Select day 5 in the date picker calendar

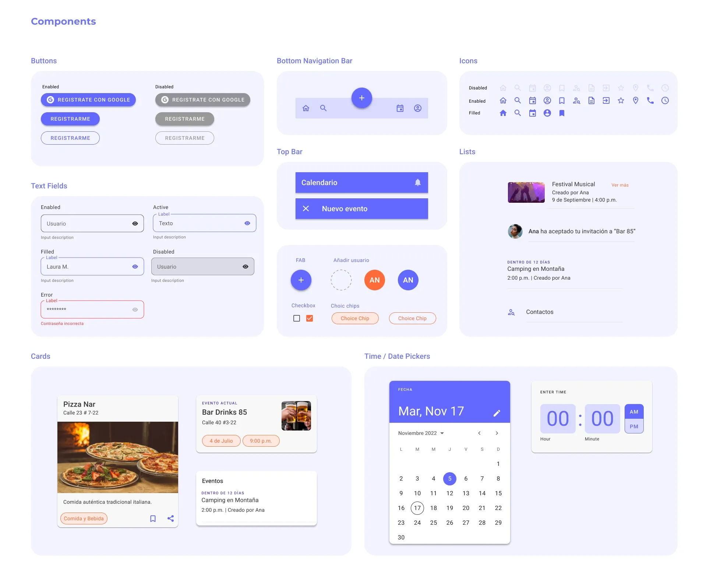[450, 478]
